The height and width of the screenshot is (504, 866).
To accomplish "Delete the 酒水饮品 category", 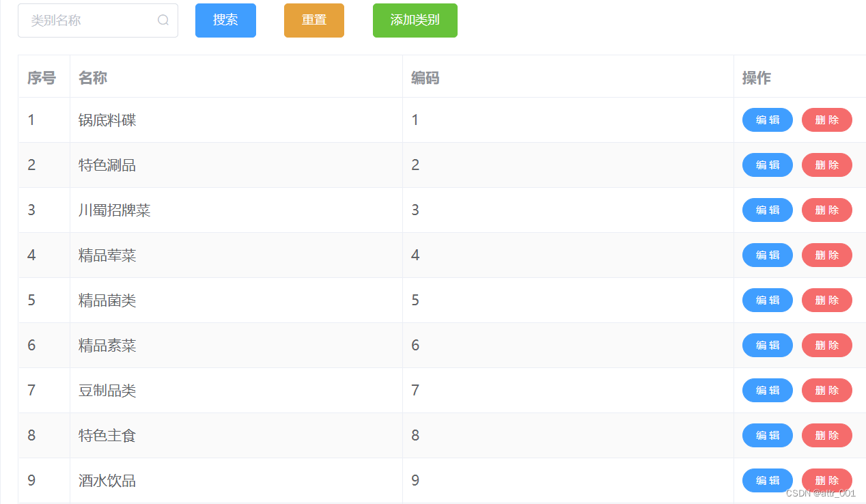I will coord(826,480).
